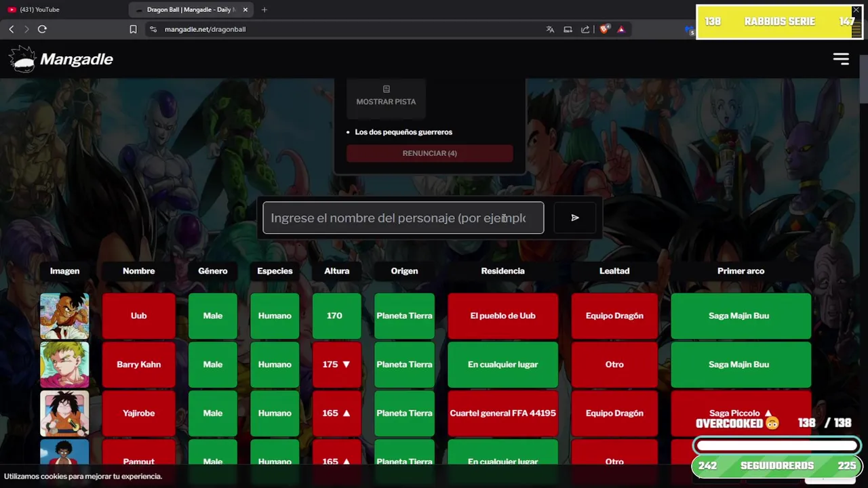Click Uub's Saga Majin Buu cell

(741, 316)
